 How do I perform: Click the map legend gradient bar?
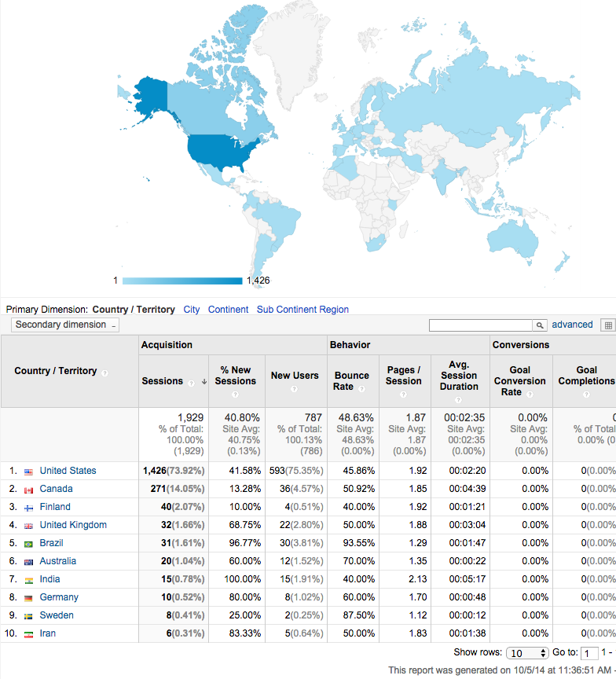(182, 281)
